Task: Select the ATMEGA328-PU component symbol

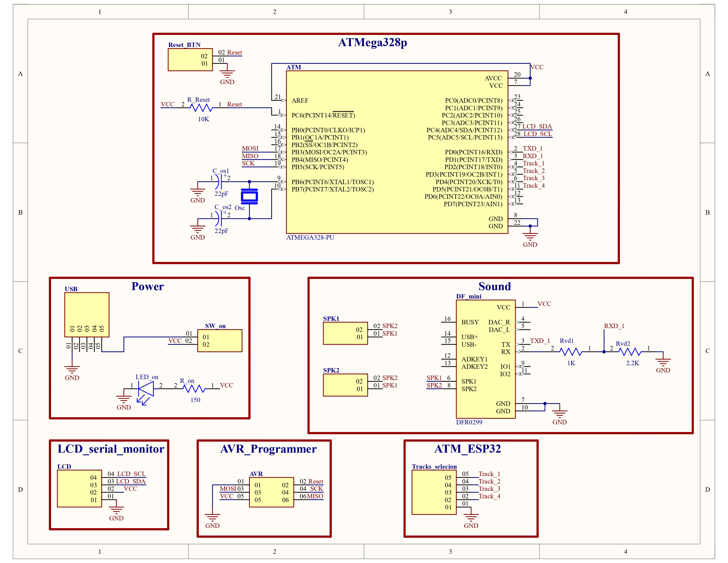Action: coord(397,150)
